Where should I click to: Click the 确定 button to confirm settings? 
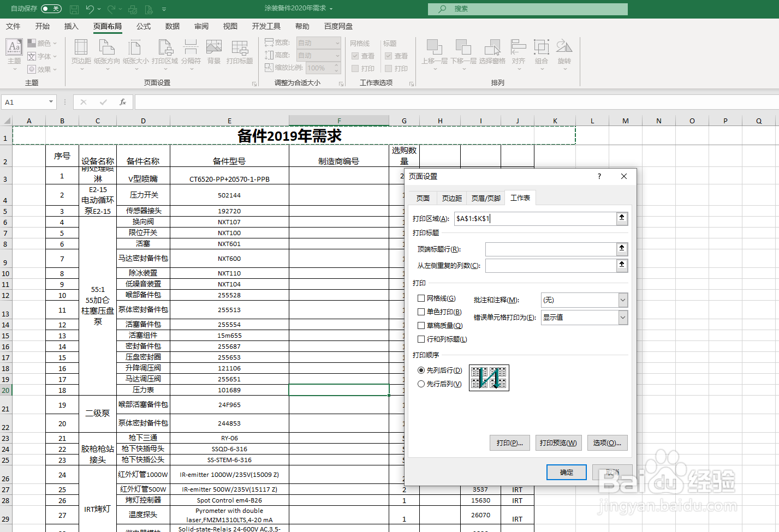(566, 472)
